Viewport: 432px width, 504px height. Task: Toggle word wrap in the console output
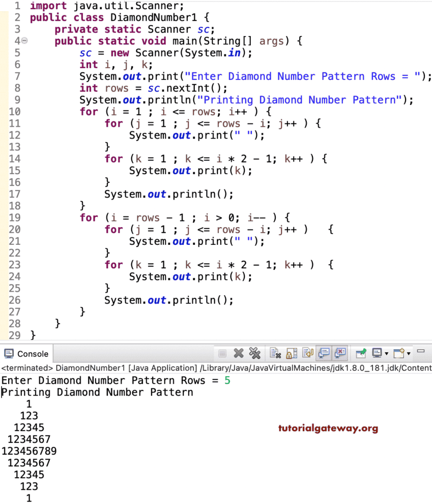coord(307,353)
